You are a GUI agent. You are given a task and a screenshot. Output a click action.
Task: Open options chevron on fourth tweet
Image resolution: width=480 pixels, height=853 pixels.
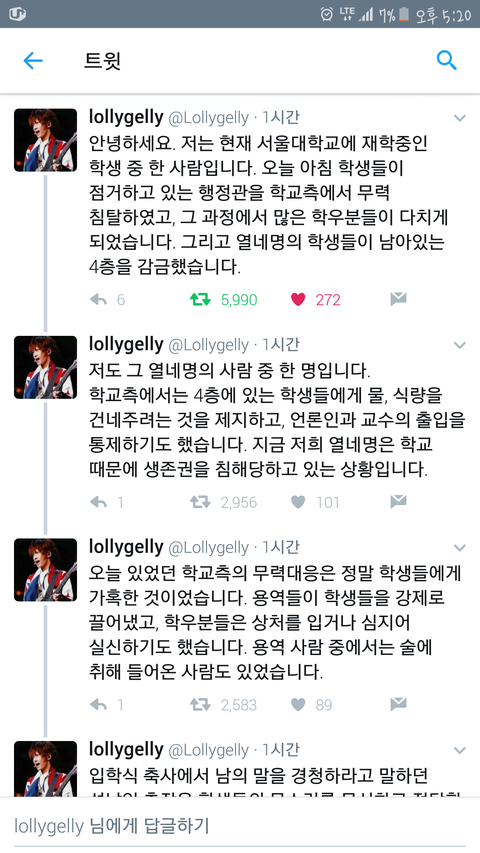460,751
